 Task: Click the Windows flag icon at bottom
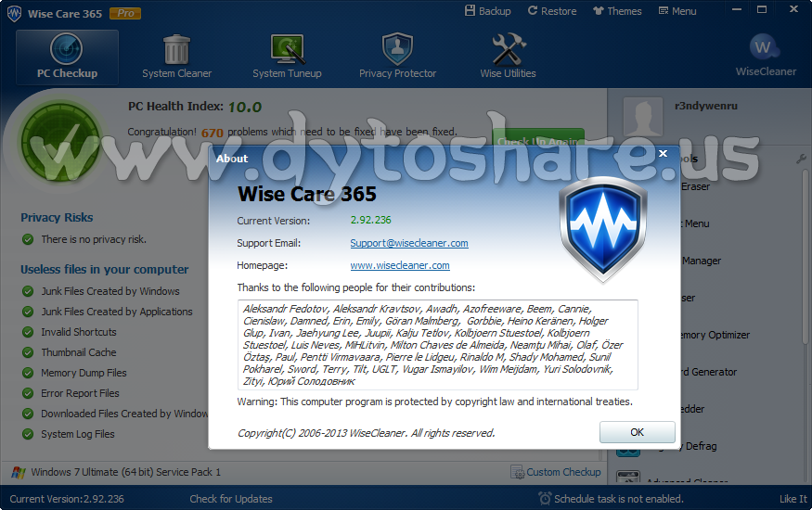[x=19, y=472]
